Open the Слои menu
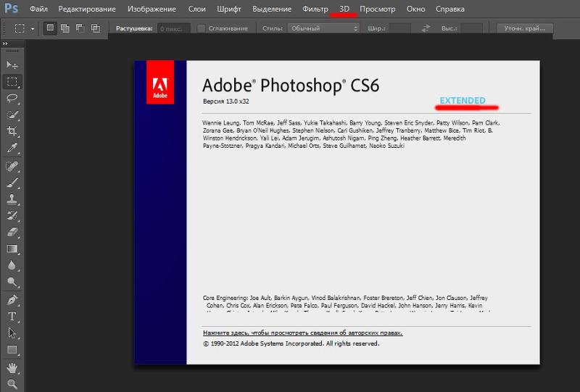 pyautogui.click(x=196, y=9)
